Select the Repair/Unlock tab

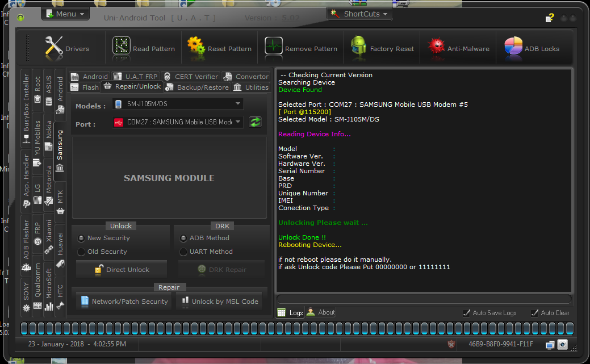(x=132, y=86)
